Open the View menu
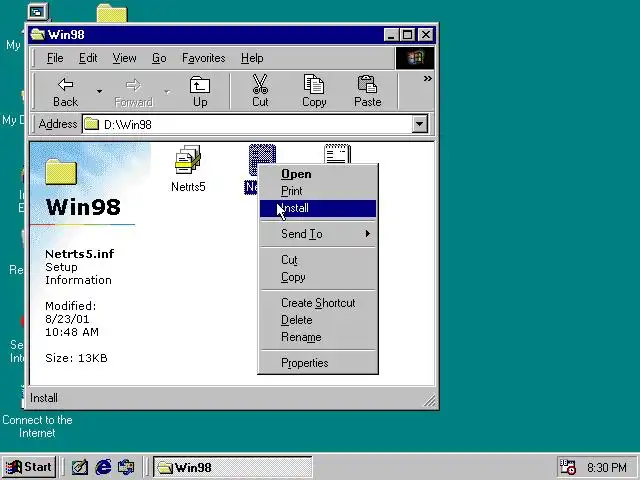The height and width of the screenshot is (480, 640). 124,58
